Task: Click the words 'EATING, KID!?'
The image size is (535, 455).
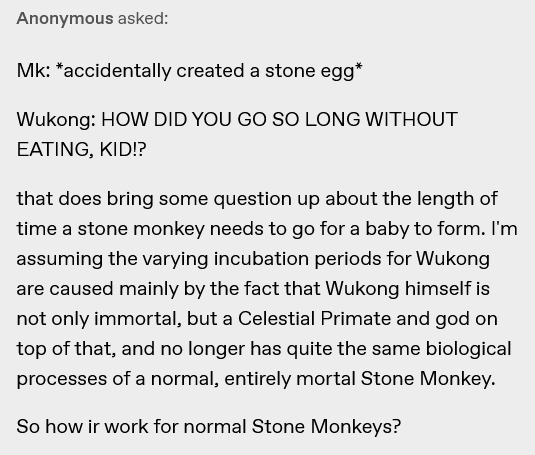Action: pyautogui.click(x=82, y=150)
